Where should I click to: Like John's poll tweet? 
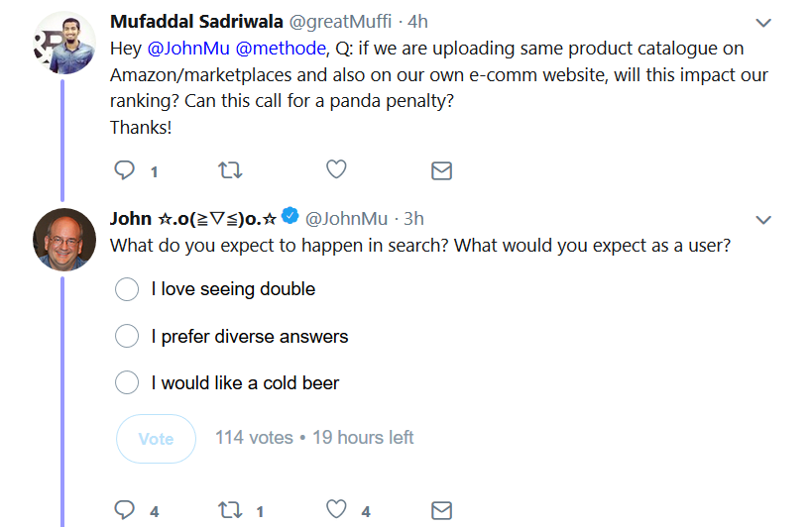click(337, 510)
